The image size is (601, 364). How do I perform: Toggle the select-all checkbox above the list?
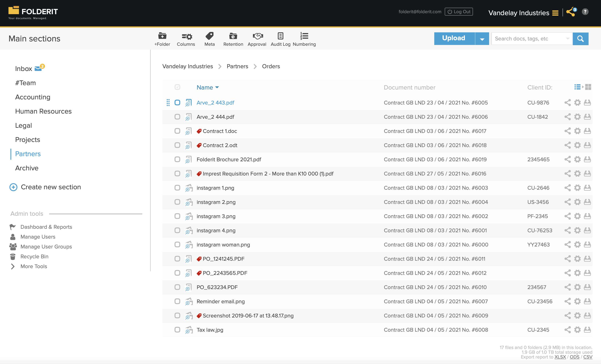coord(177,87)
